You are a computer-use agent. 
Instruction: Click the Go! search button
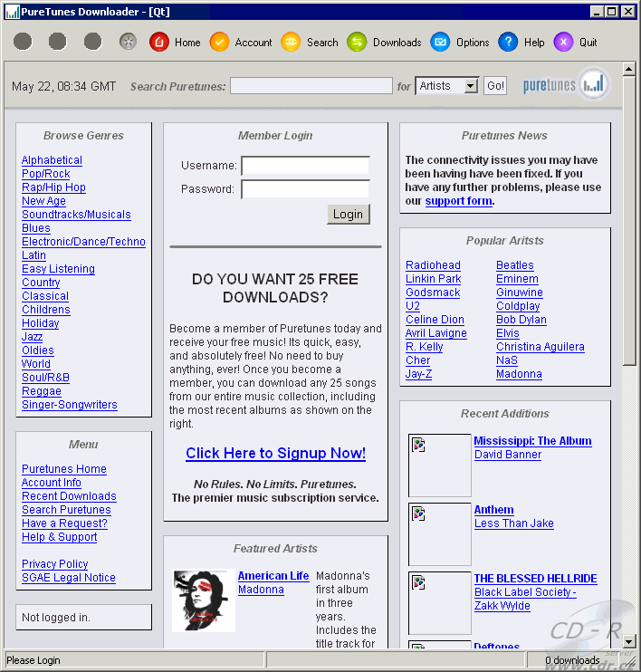click(x=495, y=86)
